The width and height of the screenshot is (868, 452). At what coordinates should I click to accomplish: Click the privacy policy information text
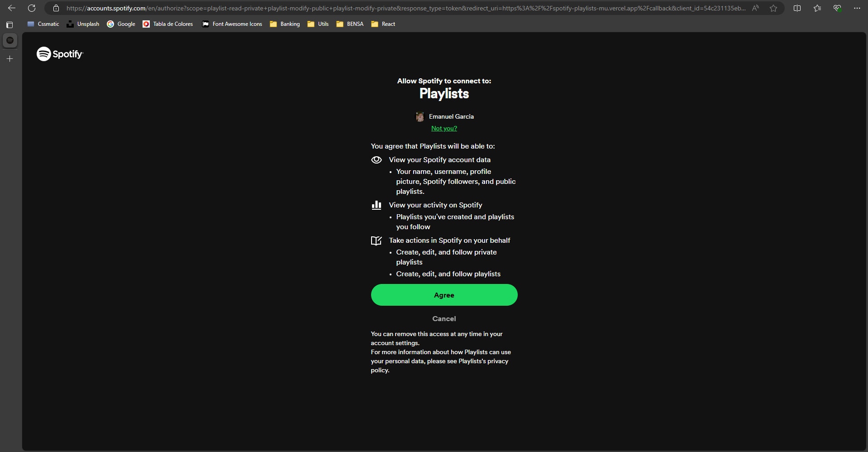[x=441, y=361]
